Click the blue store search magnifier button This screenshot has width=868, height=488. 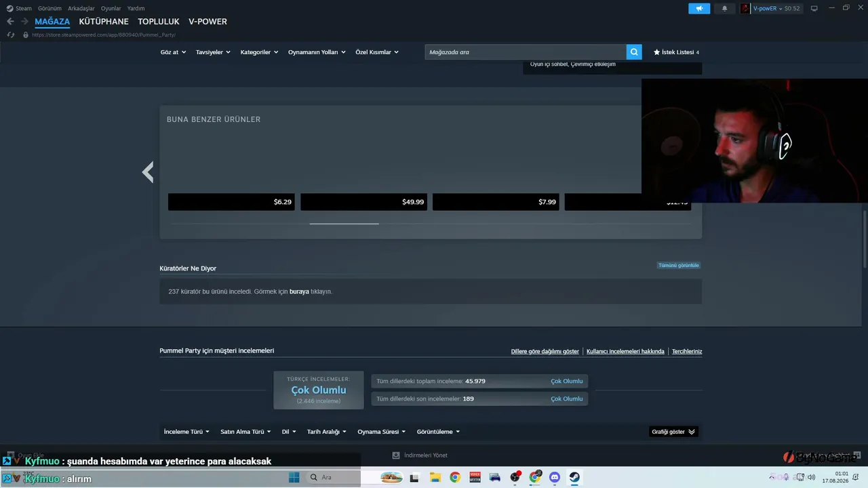[x=634, y=52]
